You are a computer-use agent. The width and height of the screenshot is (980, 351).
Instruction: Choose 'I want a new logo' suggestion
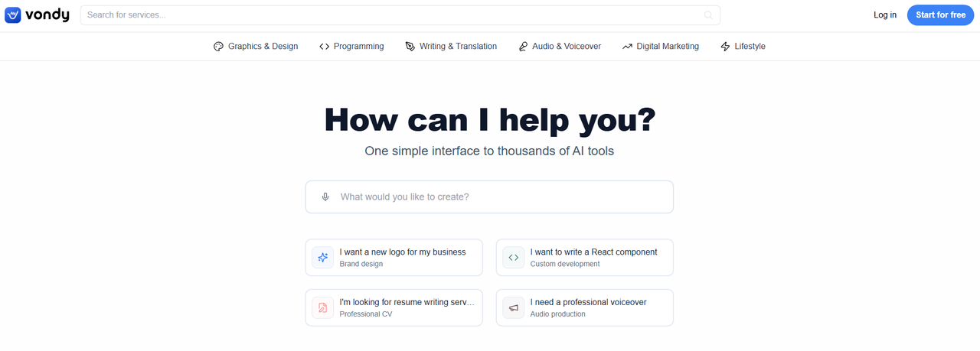[x=403, y=258]
